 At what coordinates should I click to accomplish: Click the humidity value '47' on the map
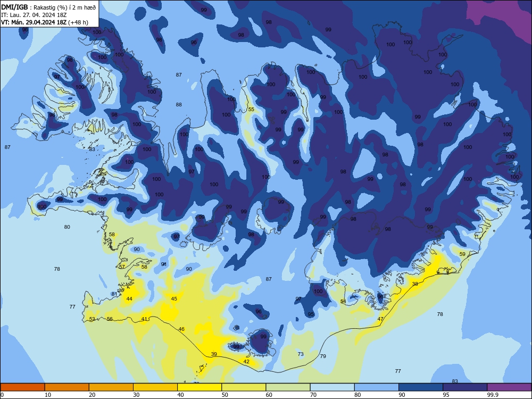pos(380,319)
